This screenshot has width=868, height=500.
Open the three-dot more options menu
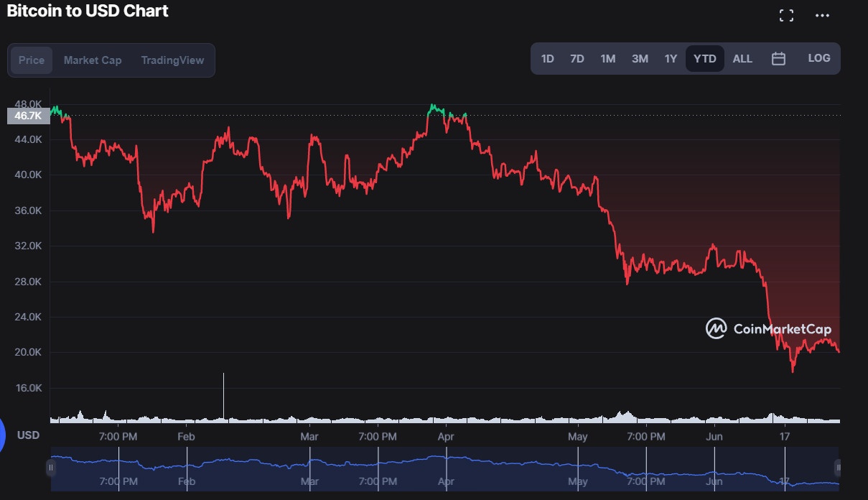point(822,15)
